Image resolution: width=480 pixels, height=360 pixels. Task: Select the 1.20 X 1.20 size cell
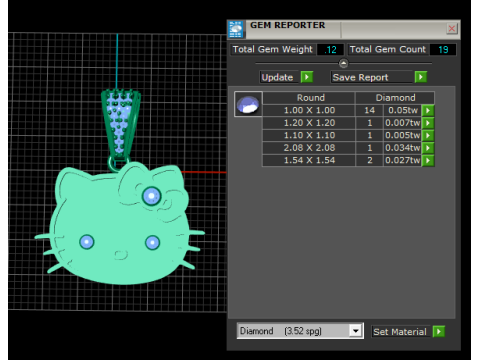[309, 123]
